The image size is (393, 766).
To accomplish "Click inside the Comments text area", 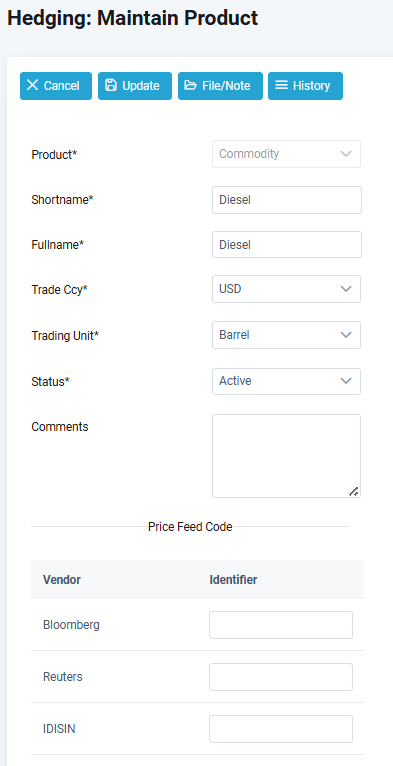I will coord(286,456).
